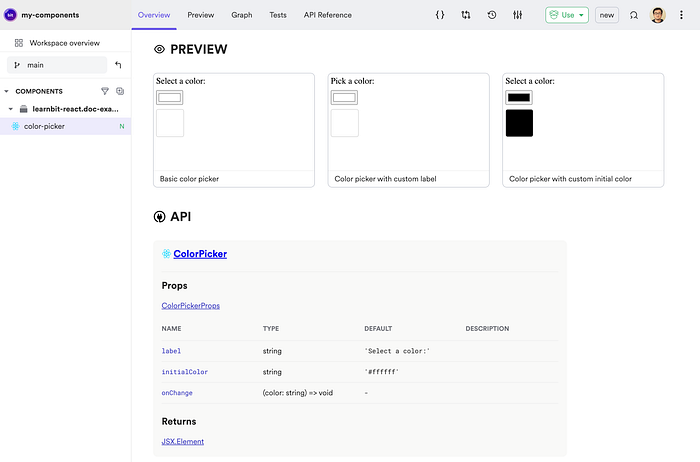Viewport: 700px width, 462px height.
Task: Open the code view curly braces icon
Action: [440, 15]
